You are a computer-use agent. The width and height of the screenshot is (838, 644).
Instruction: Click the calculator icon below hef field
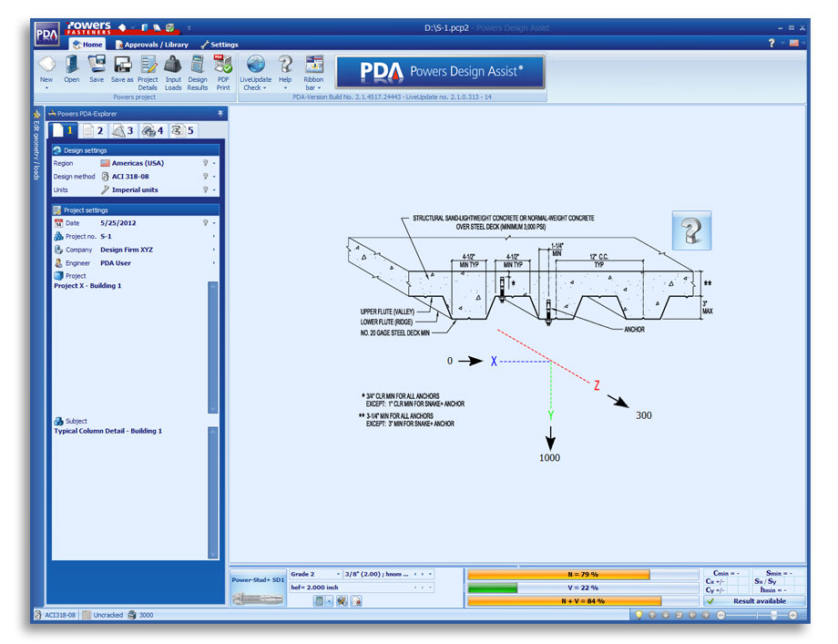click(x=319, y=601)
